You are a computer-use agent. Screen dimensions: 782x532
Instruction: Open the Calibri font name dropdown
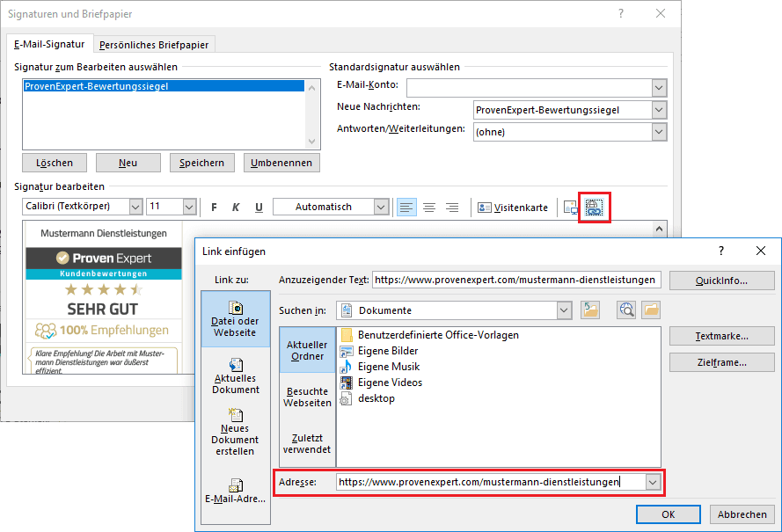click(x=135, y=207)
